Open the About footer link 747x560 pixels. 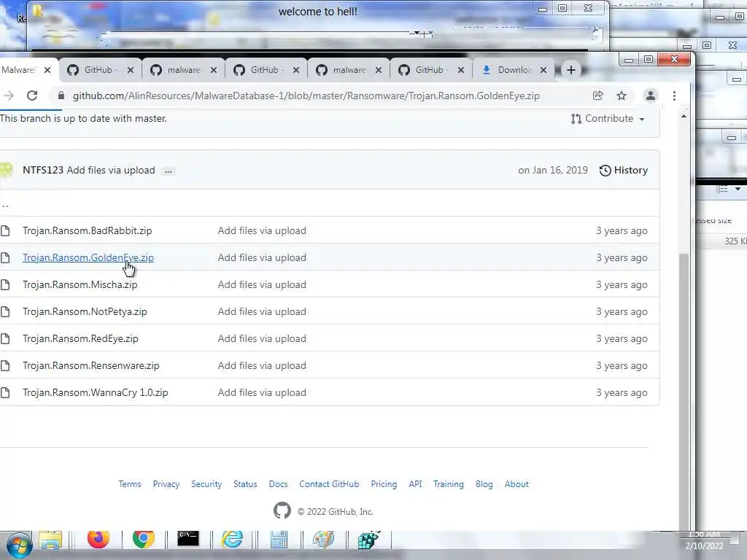(516, 484)
